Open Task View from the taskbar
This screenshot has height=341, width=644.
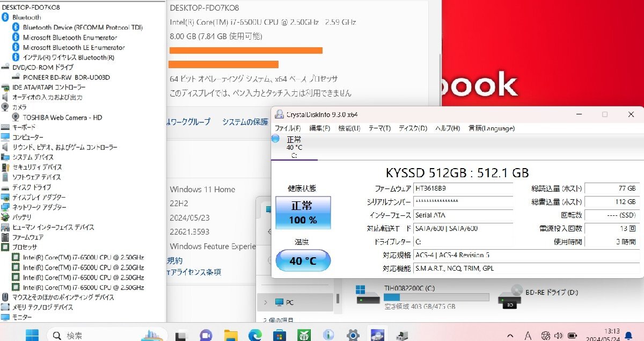[181, 336]
